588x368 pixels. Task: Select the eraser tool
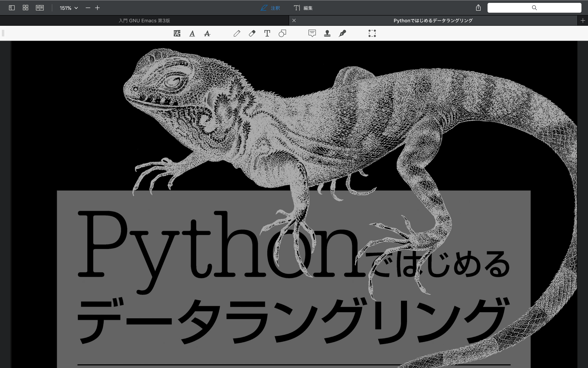[x=252, y=33]
